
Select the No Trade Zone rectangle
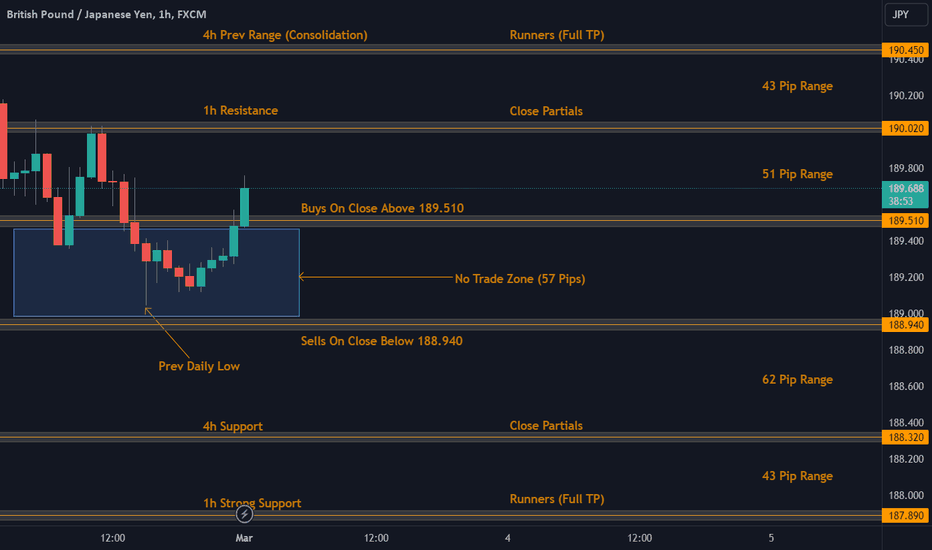click(156, 272)
